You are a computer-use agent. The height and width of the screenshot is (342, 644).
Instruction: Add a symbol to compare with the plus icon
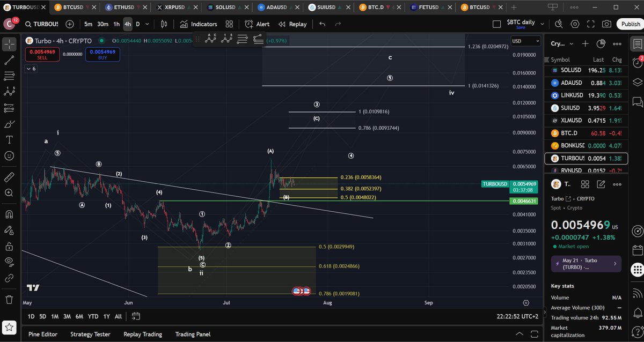coord(70,24)
